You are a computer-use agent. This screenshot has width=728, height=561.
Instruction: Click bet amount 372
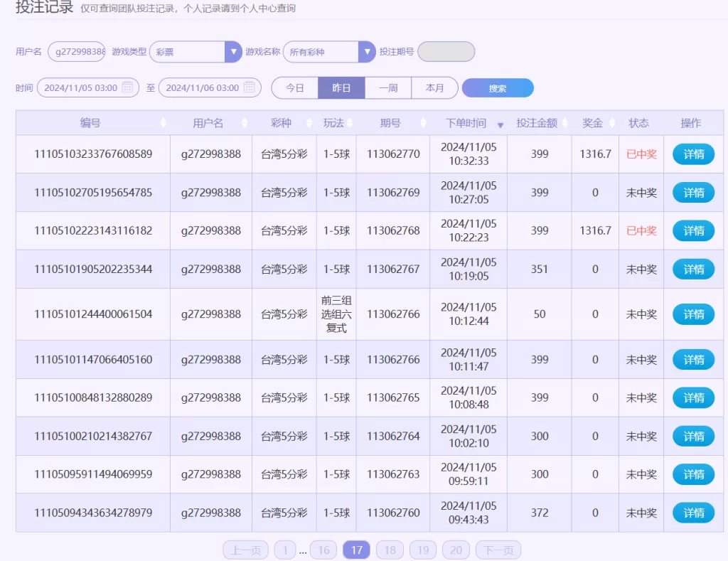[x=540, y=513]
